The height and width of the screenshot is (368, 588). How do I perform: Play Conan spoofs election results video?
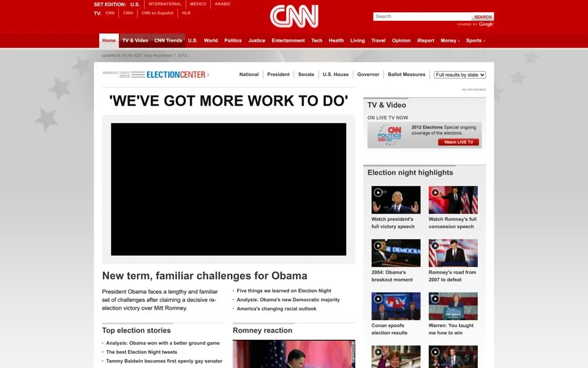(396, 306)
